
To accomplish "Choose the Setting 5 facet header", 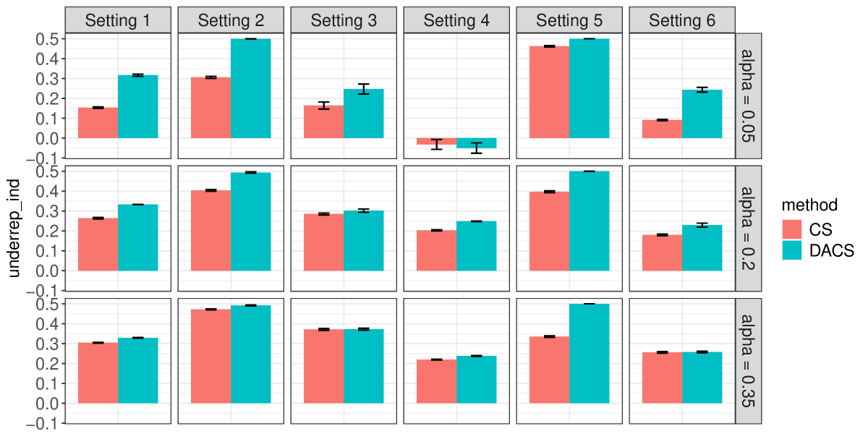I will click(x=569, y=20).
